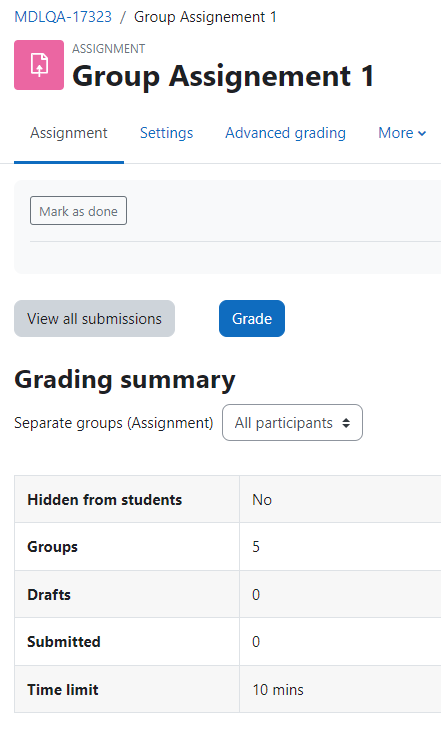The width and height of the screenshot is (441, 731).
Task: Click the blue Grade button
Action: [252, 318]
